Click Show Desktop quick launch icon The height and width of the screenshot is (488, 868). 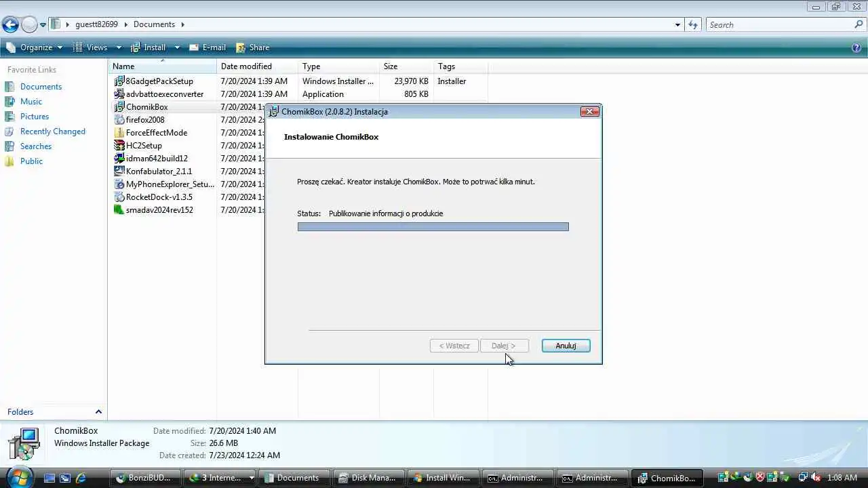point(50,478)
